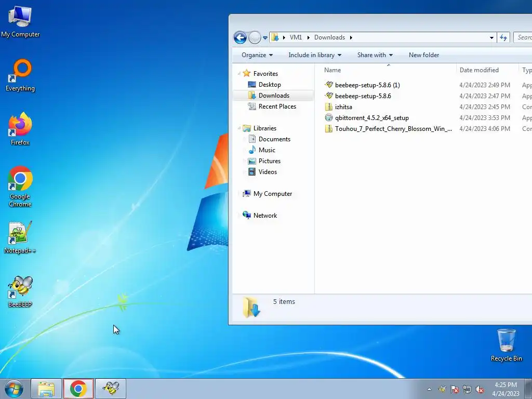Open the address bar history dropdown

click(x=491, y=37)
